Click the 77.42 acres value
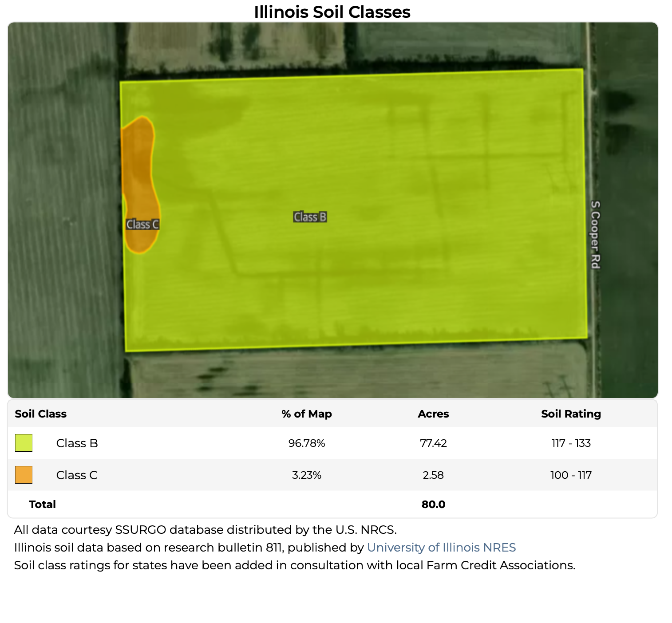 tap(433, 443)
